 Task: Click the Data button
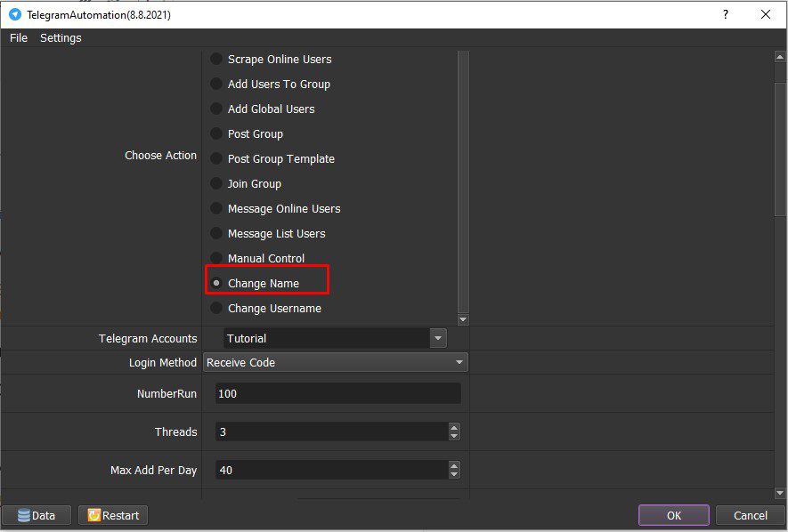(37, 515)
